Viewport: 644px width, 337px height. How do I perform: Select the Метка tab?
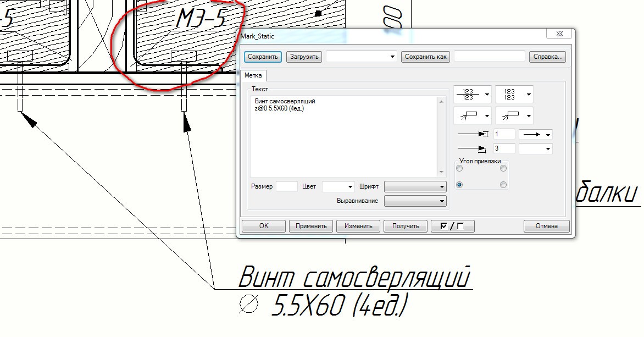[253, 75]
